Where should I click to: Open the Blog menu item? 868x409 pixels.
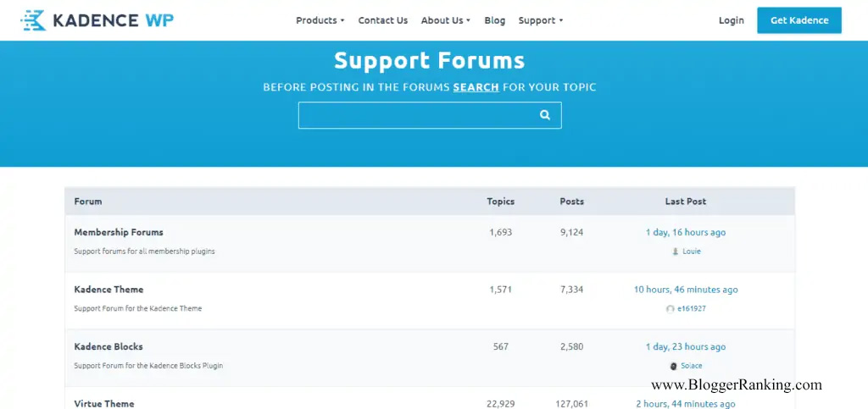click(x=494, y=20)
